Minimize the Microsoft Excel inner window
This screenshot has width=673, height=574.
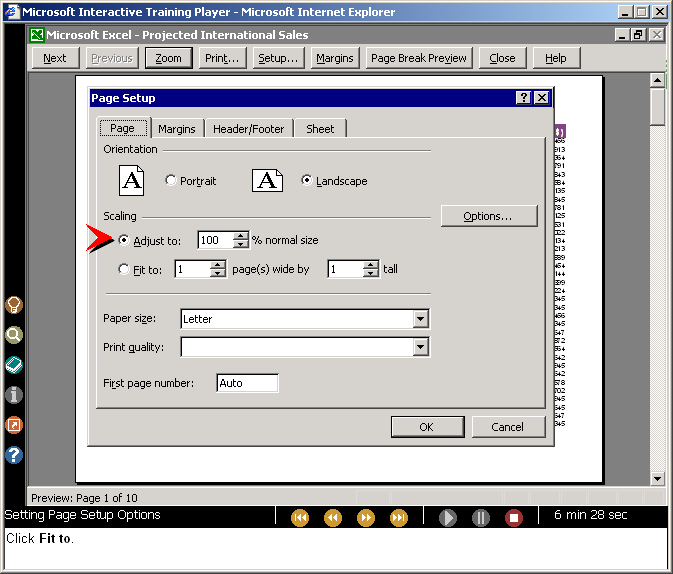pos(622,35)
